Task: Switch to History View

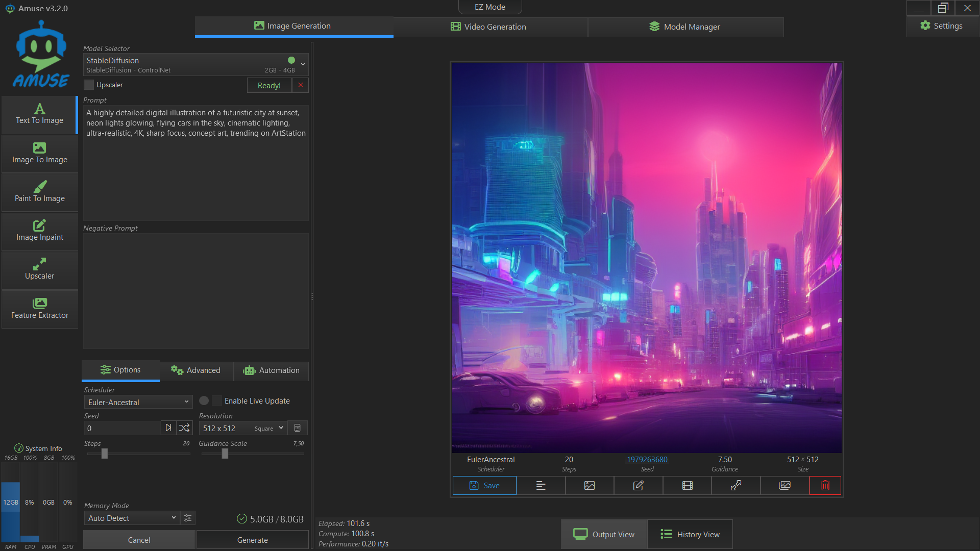Action: pyautogui.click(x=690, y=534)
